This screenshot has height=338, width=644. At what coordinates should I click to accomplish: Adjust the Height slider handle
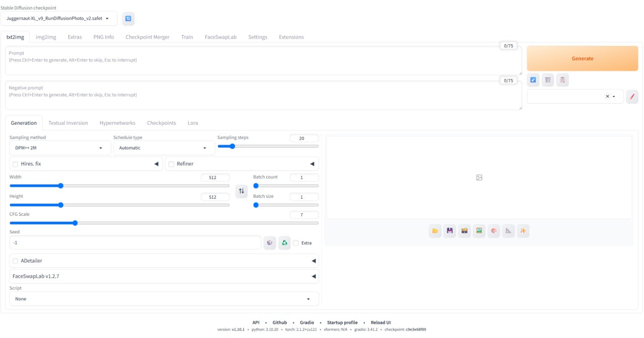click(60, 205)
